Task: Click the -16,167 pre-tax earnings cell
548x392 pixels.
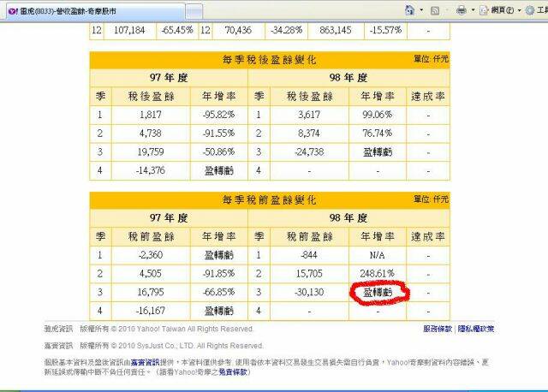Action: (151, 311)
